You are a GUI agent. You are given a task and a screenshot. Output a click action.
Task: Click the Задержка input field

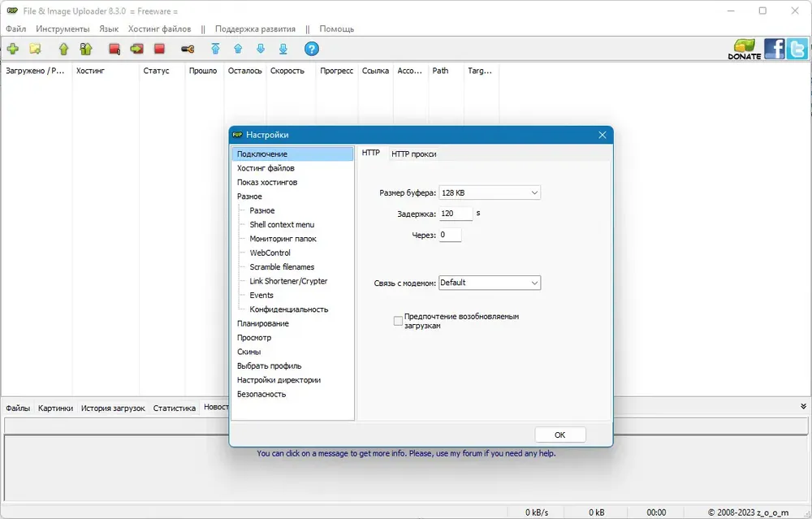[456, 214]
